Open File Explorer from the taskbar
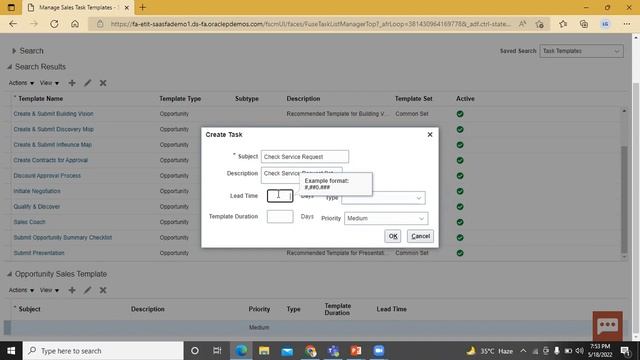The width and height of the screenshot is (640, 360). [x=264, y=351]
